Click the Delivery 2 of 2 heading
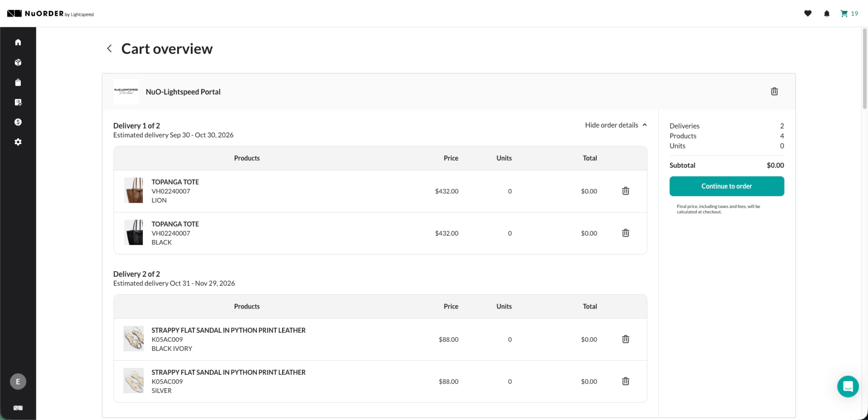The height and width of the screenshot is (420, 868). pyautogui.click(x=136, y=274)
